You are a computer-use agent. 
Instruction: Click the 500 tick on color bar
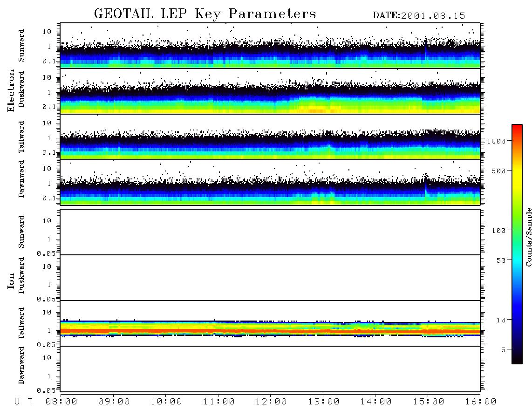[498, 171]
